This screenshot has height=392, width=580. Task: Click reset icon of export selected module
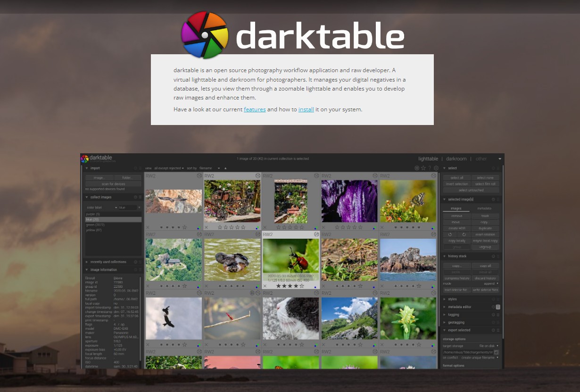pos(493,330)
